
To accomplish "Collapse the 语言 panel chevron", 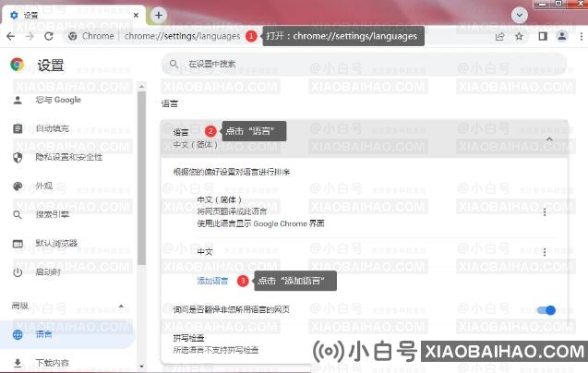I will 549,138.
